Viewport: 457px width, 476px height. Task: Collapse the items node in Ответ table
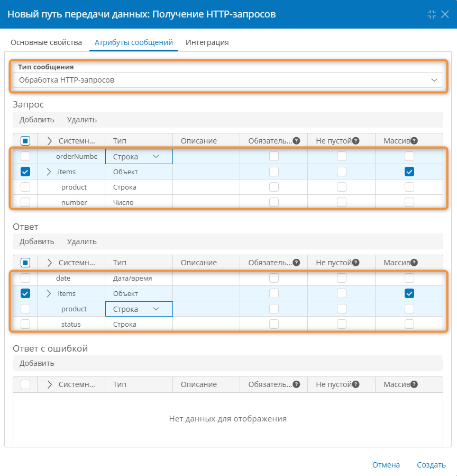tap(49, 293)
